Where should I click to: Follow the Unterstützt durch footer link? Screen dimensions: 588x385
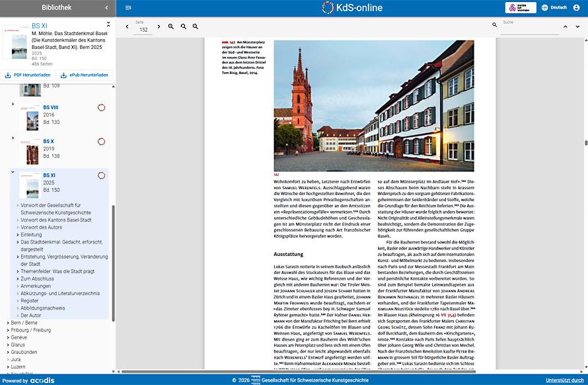565,380
